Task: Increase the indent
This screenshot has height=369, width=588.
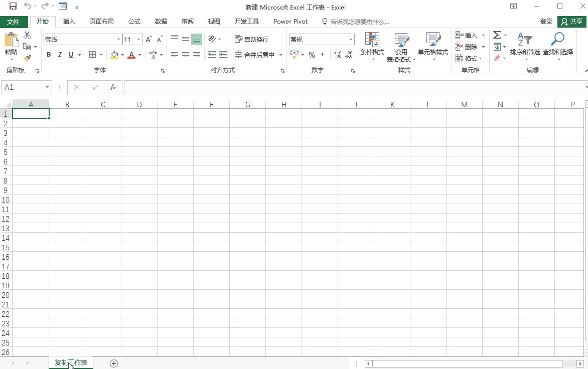Action: click(223, 55)
